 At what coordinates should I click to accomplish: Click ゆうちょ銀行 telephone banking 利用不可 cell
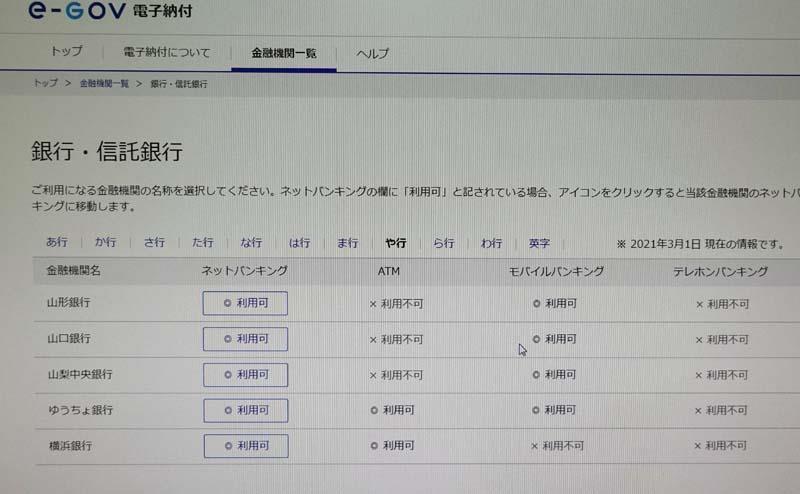(721, 410)
